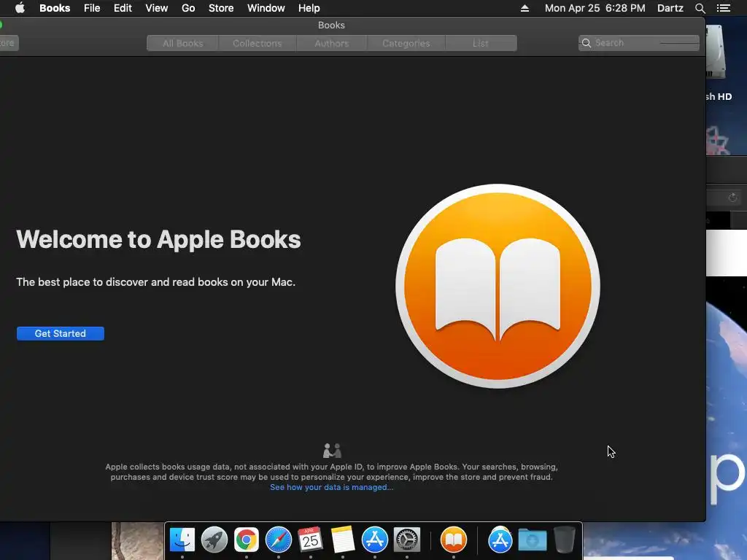Switch to the List tab
The height and width of the screenshot is (560, 747).
[x=481, y=43]
